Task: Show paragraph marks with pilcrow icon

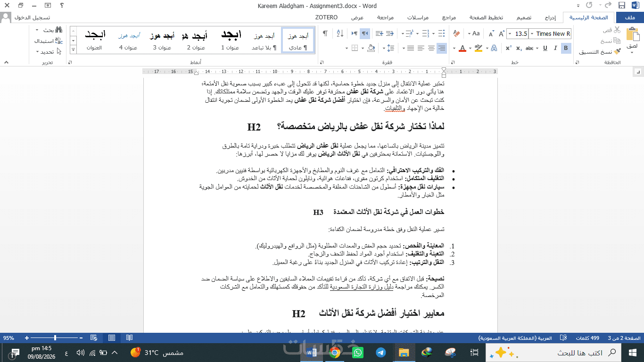Action: click(x=325, y=33)
